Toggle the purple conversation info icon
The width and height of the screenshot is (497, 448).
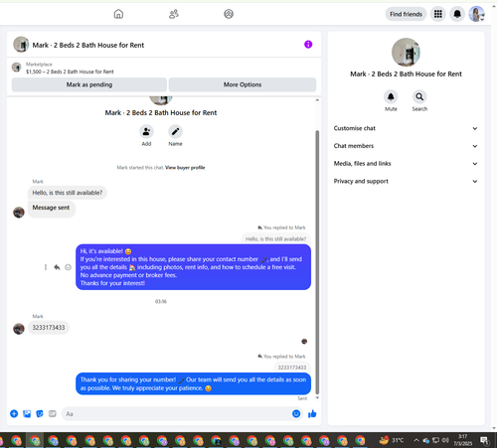point(308,45)
